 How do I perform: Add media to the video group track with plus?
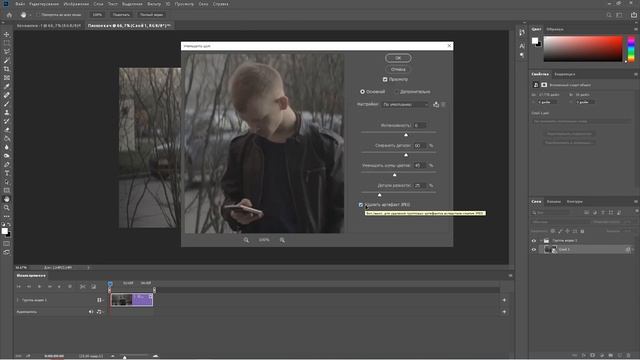click(504, 300)
